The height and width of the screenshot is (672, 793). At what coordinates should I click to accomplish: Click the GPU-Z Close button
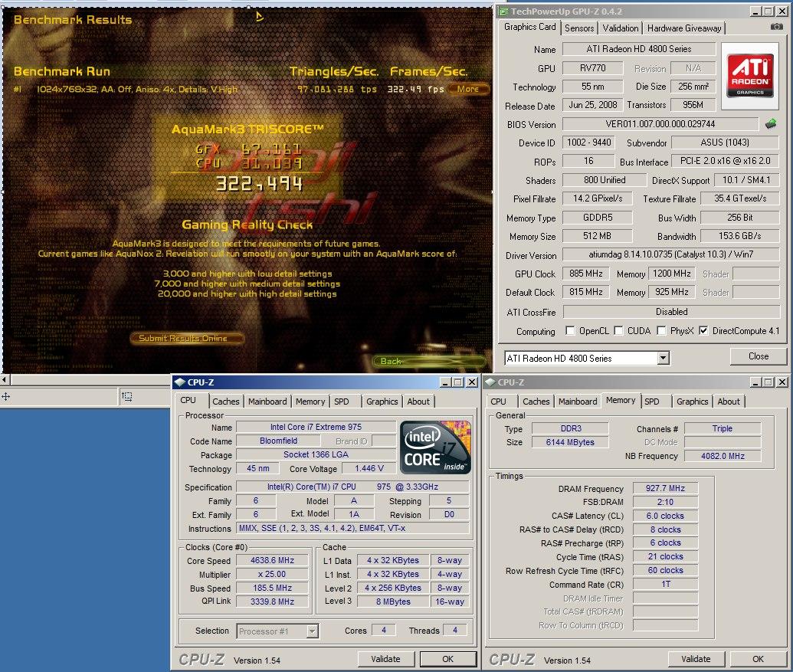759,356
